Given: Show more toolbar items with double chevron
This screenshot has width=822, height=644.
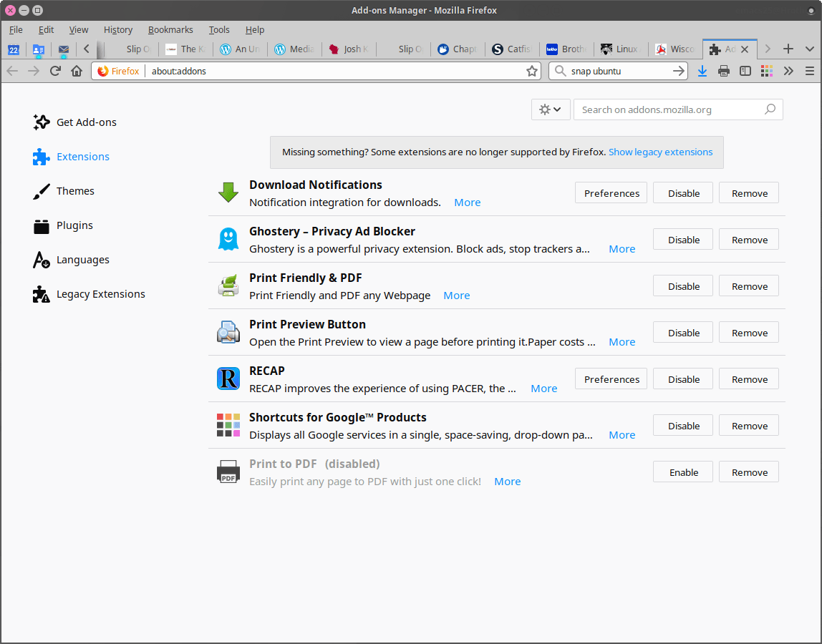Looking at the screenshot, I should click(x=788, y=71).
